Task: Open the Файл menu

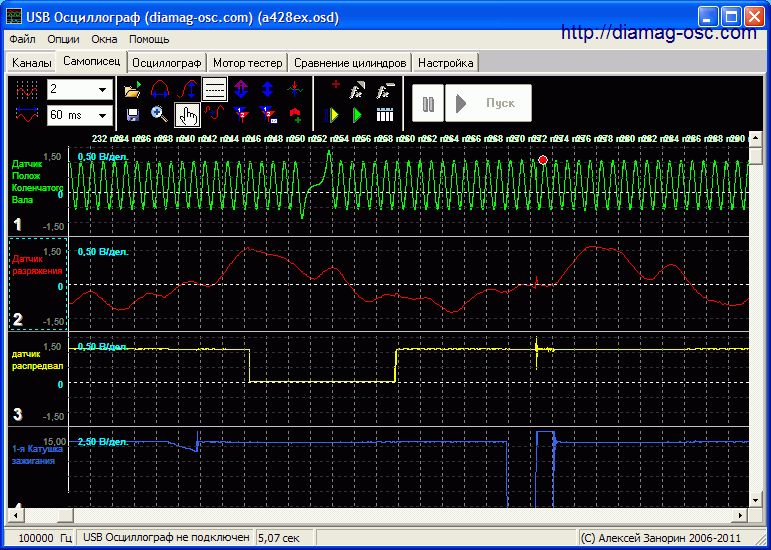Action: point(22,39)
